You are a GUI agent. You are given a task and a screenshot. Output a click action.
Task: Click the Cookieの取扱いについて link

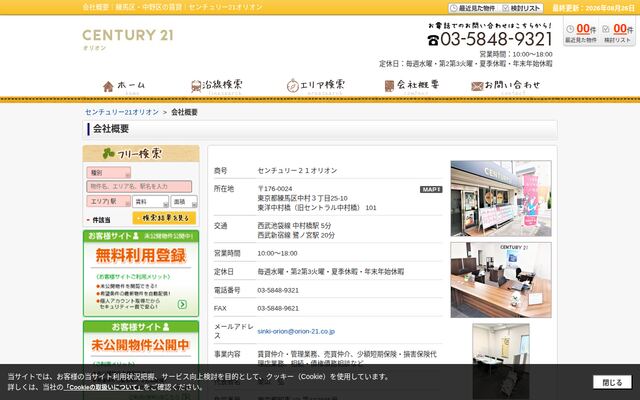pos(104,387)
